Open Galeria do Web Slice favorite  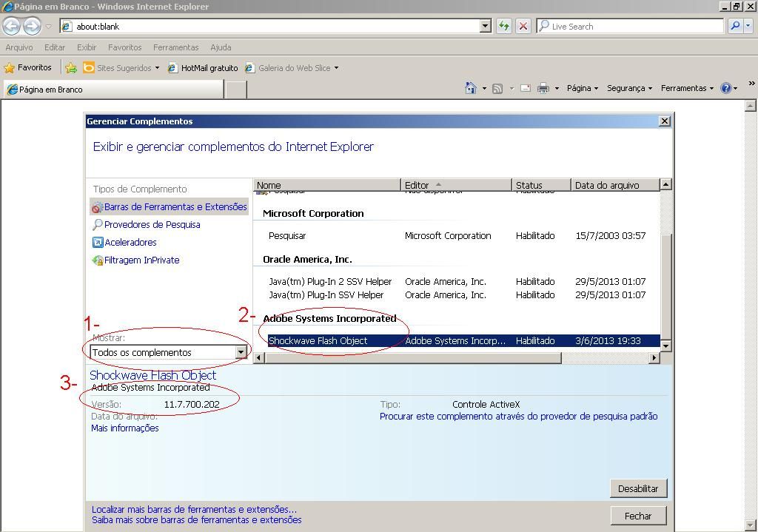pyautogui.click(x=292, y=67)
